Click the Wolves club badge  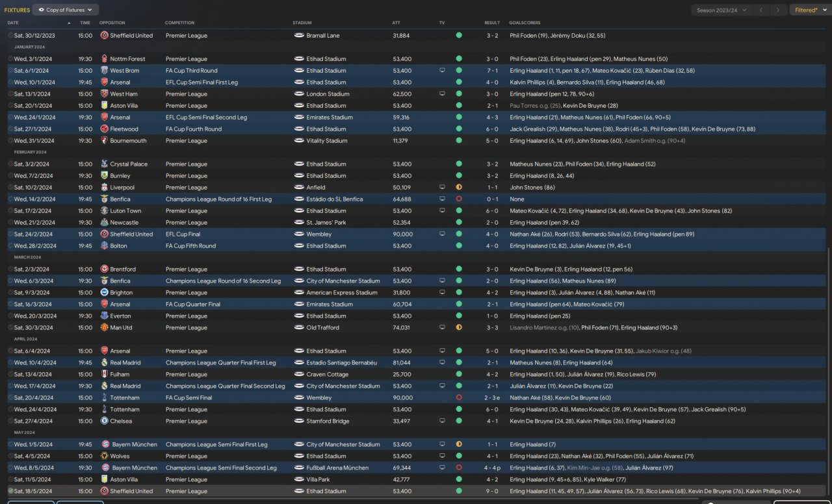[x=105, y=457]
